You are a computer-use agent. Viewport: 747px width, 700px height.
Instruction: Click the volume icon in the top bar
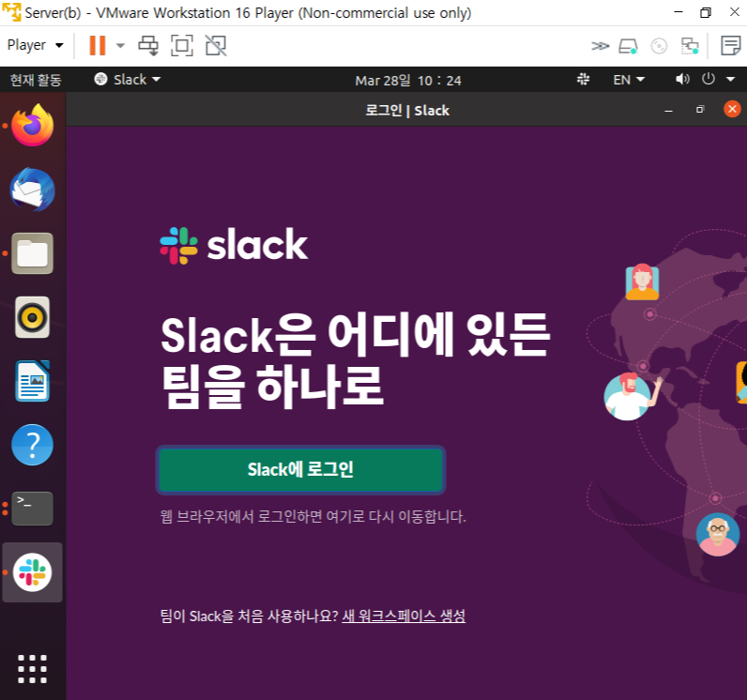click(682, 79)
